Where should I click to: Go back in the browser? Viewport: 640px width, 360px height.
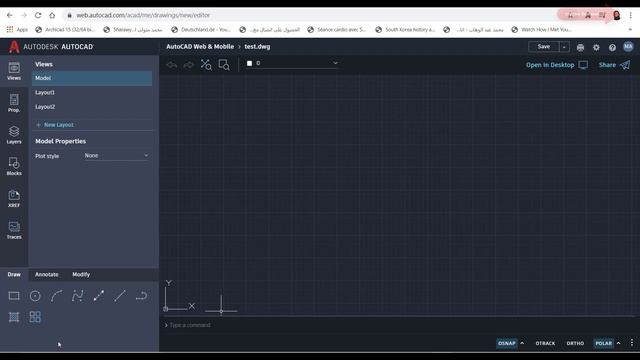pyautogui.click(x=10, y=15)
